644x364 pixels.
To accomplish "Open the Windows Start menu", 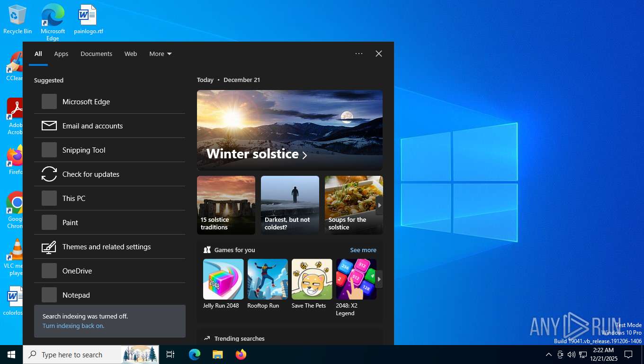I will click(11, 355).
